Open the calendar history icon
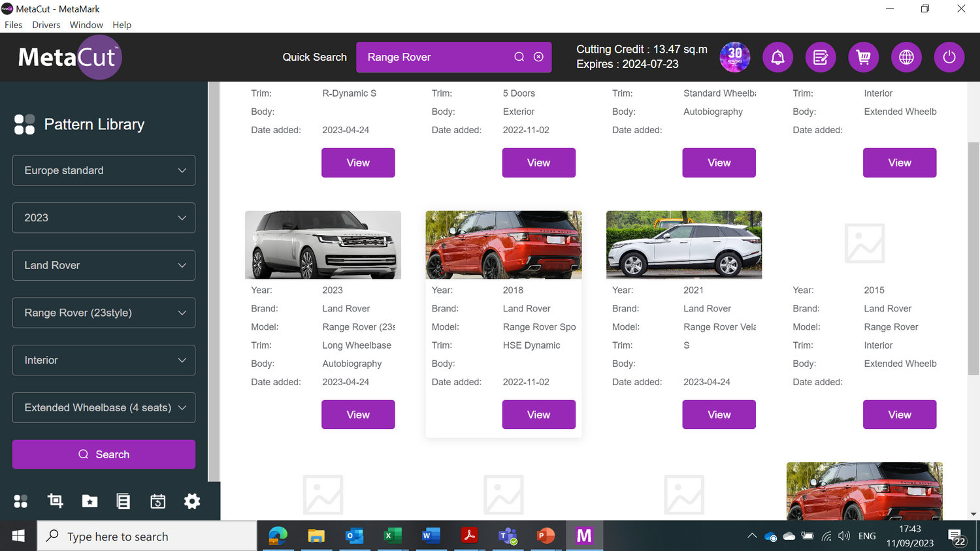This screenshot has height=551, width=980. [157, 501]
